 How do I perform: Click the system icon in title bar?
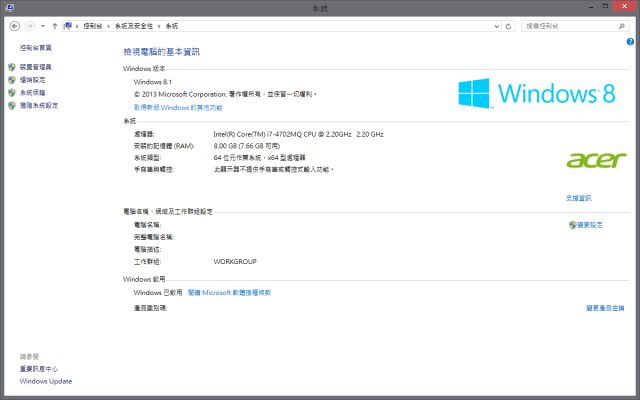pyautogui.click(x=10, y=8)
